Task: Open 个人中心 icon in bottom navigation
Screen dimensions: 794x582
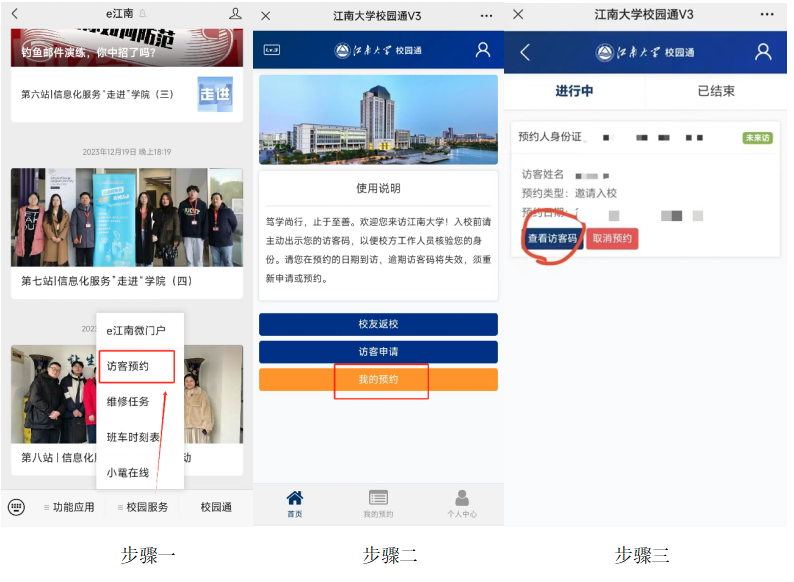Action: tap(461, 502)
